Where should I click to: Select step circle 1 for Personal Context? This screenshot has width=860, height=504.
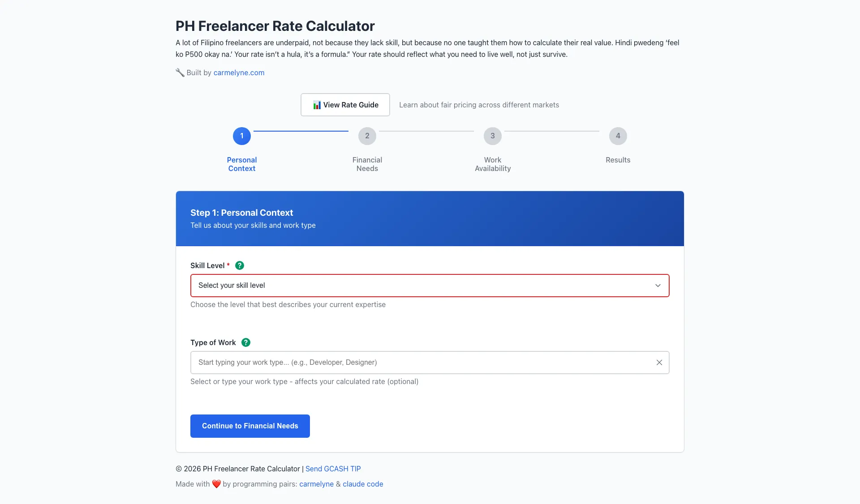241,136
